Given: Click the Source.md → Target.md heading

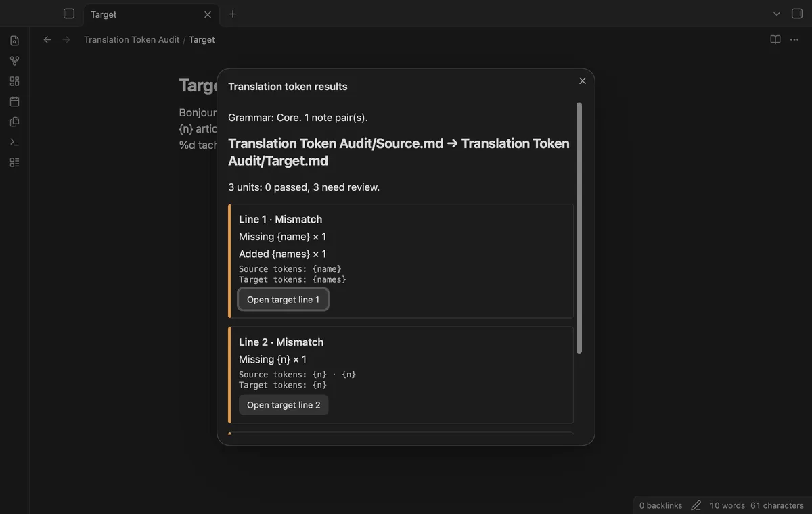Looking at the screenshot, I should (x=399, y=152).
